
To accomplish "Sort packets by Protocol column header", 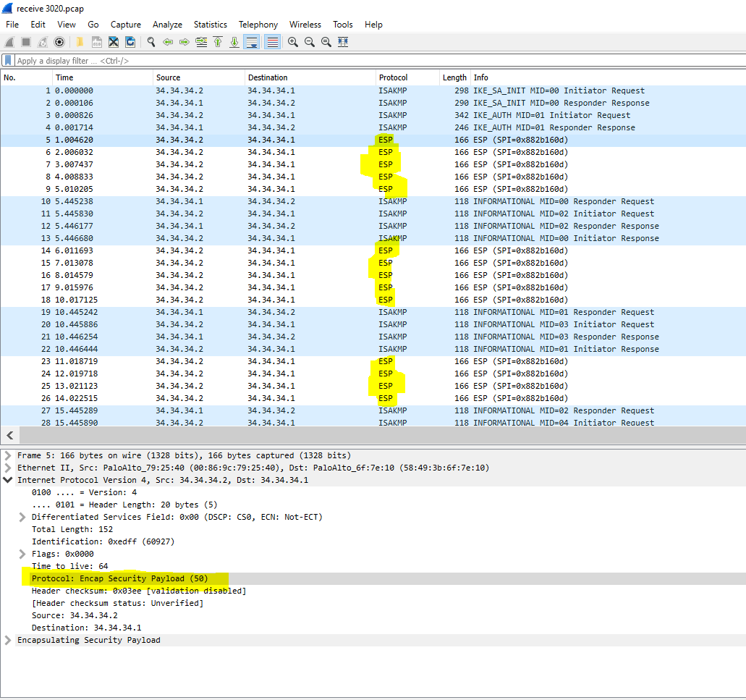I will click(x=393, y=77).
